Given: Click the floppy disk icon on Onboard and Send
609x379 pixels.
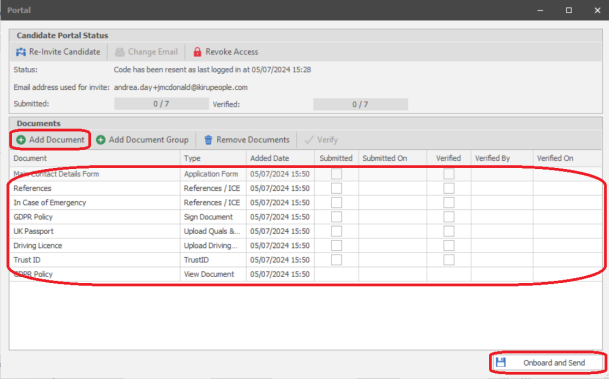Looking at the screenshot, I should coord(501,362).
